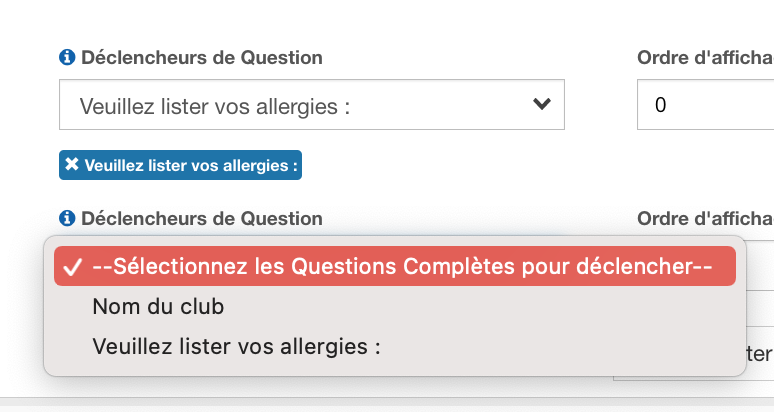774x412 pixels.
Task: Focus the display order field containing 0
Action: click(x=704, y=105)
